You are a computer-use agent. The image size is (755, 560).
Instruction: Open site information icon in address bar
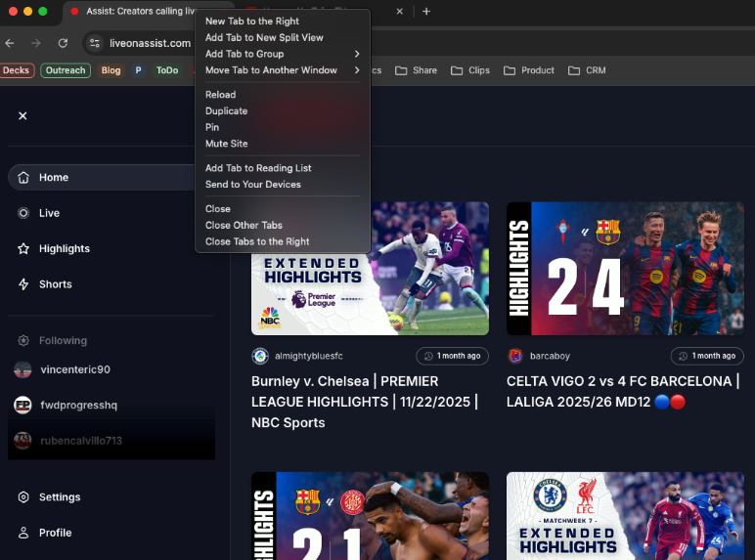click(x=94, y=43)
